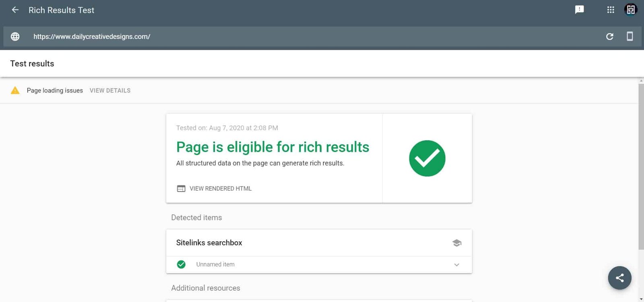Click the share floating button

(619, 278)
